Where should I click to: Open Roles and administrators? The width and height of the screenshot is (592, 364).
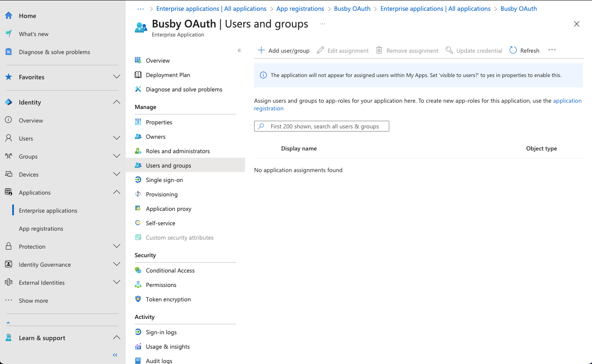[x=178, y=151]
